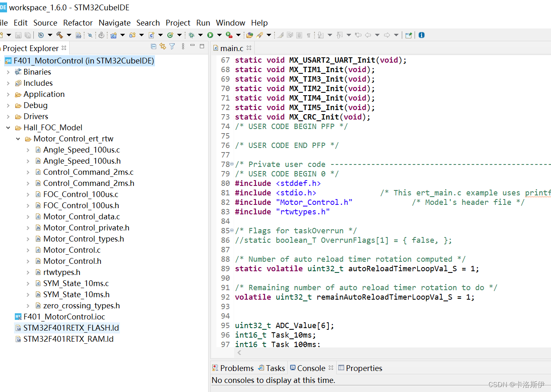This screenshot has height=392, width=551.
Task: Open the Navigate menu
Action: 115,23
